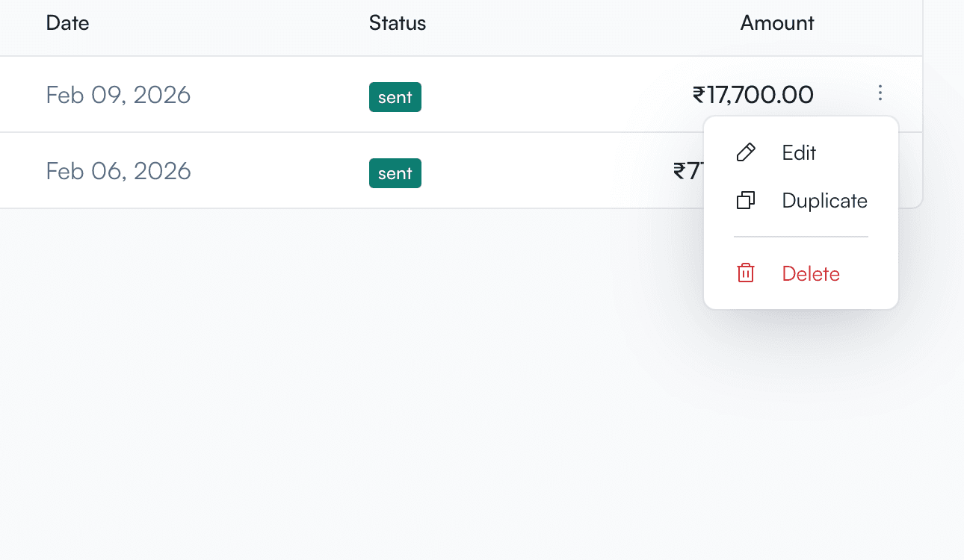964x560 pixels.
Task: Open the three-dot kebab menu for Feb 09 row
Action: pyautogui.click(x=880, y=93)
